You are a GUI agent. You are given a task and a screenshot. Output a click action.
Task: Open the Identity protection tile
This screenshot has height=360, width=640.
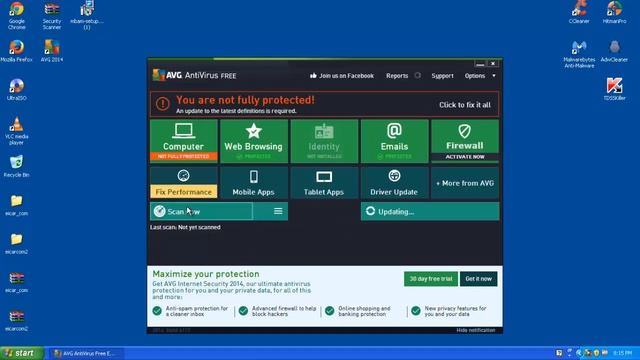[x=324, y=141]
